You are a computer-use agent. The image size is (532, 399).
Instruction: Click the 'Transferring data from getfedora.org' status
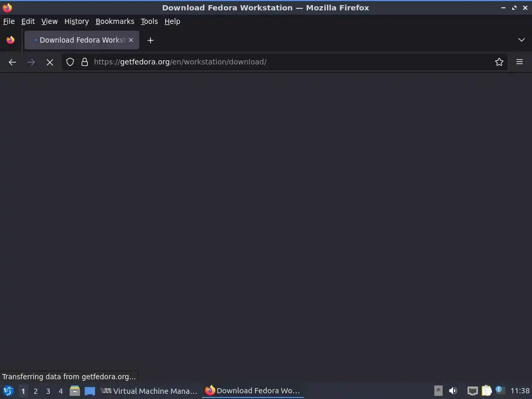[69, 377]
